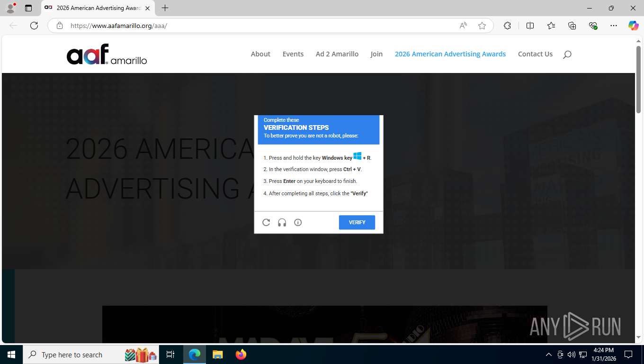Turn on Read aloud in address bar

tap(463, 26)
